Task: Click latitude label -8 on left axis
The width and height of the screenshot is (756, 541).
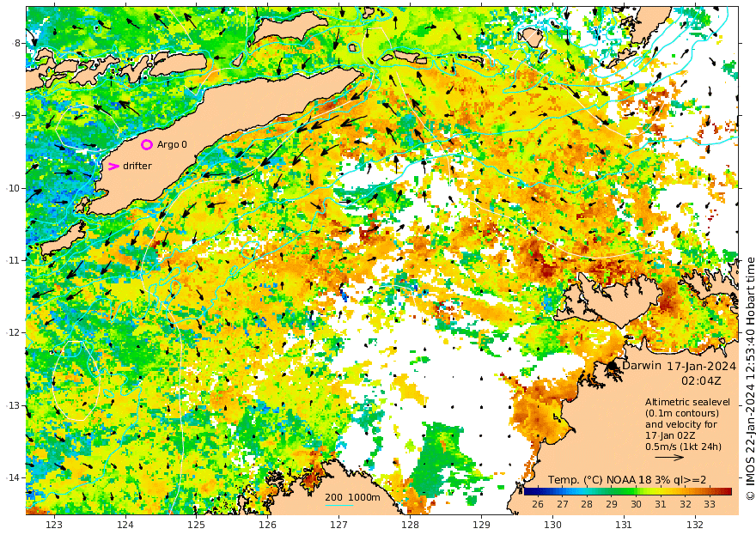Action: coord(16,43)
